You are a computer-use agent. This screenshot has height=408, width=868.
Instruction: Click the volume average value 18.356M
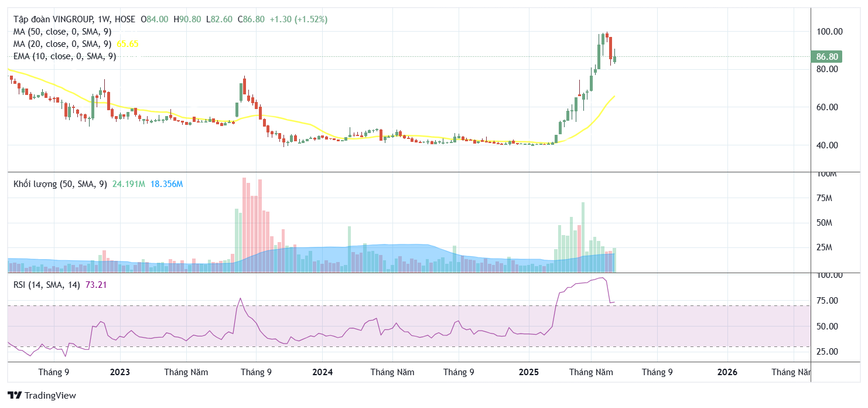(166, 184)
